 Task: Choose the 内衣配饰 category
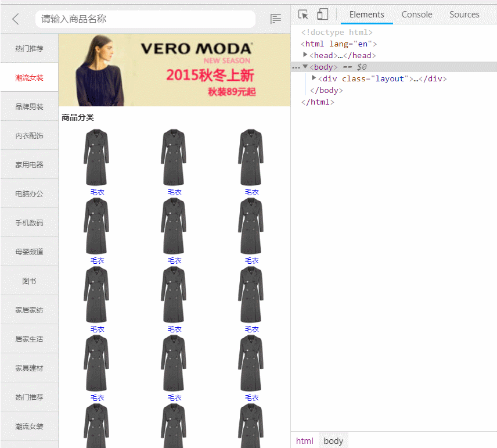click(29, 135)
